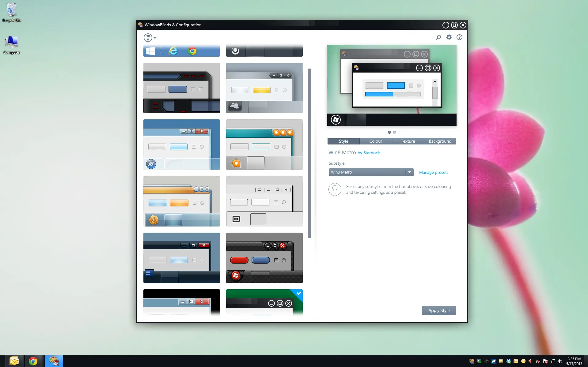Open Computer desktop icon

click(12, 45)
